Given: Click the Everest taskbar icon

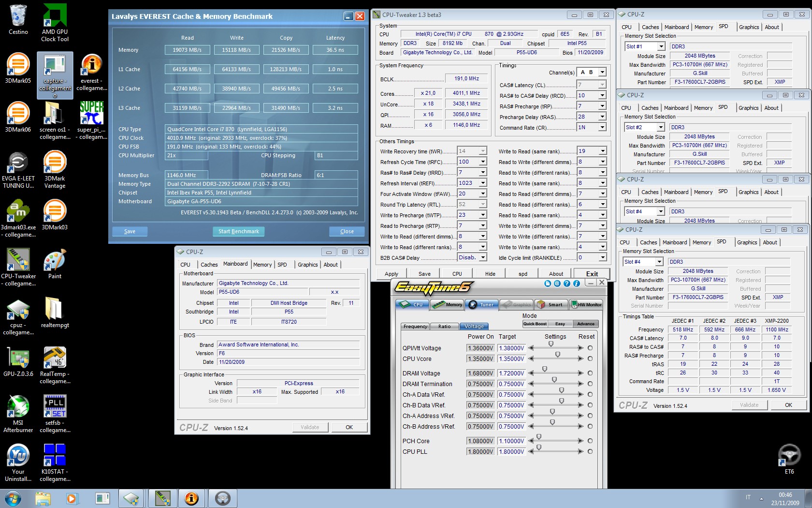Looking at the screenshot, I should [x=191, y=498].
